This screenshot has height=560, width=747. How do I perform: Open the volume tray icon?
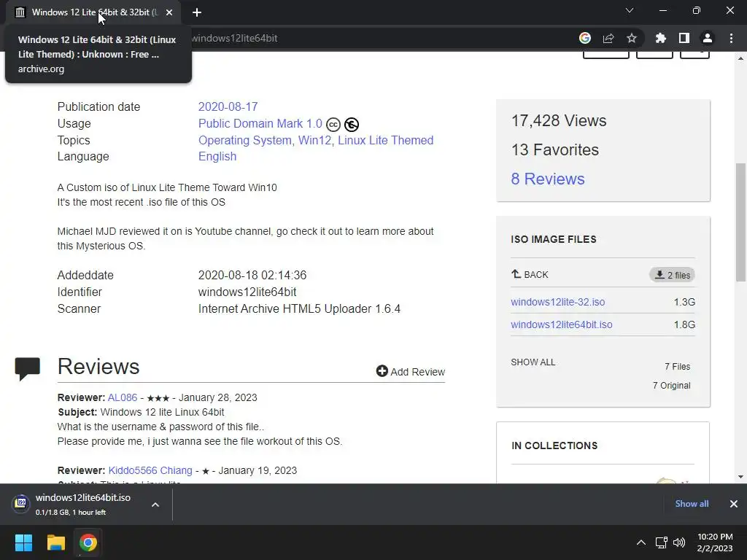(679, 542)
